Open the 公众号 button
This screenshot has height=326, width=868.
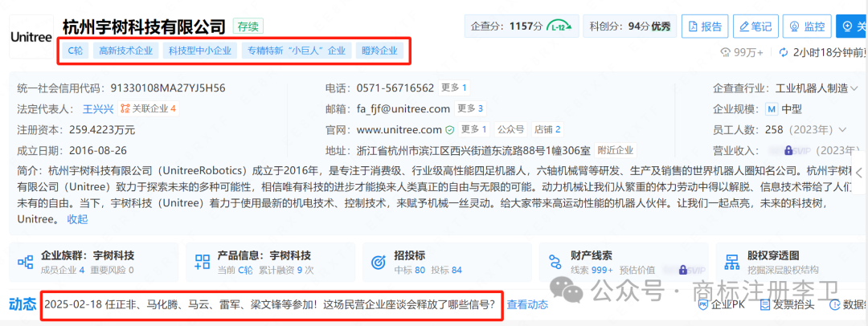(510, 129)
